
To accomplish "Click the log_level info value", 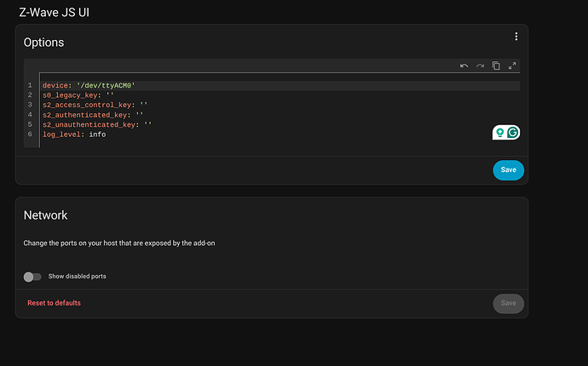I will [97, 134].
